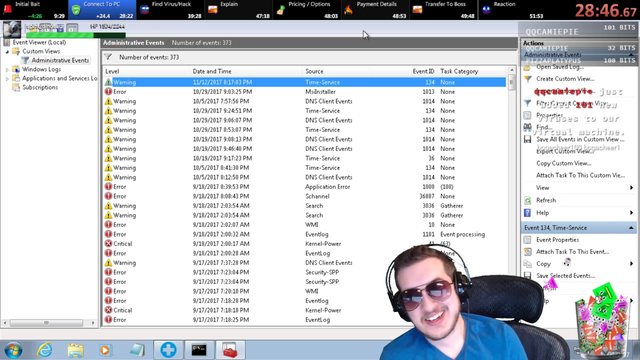Screen dimensions: 640x360
Task: Click the Subscriptions folder icon
Action: pos(16,87)
